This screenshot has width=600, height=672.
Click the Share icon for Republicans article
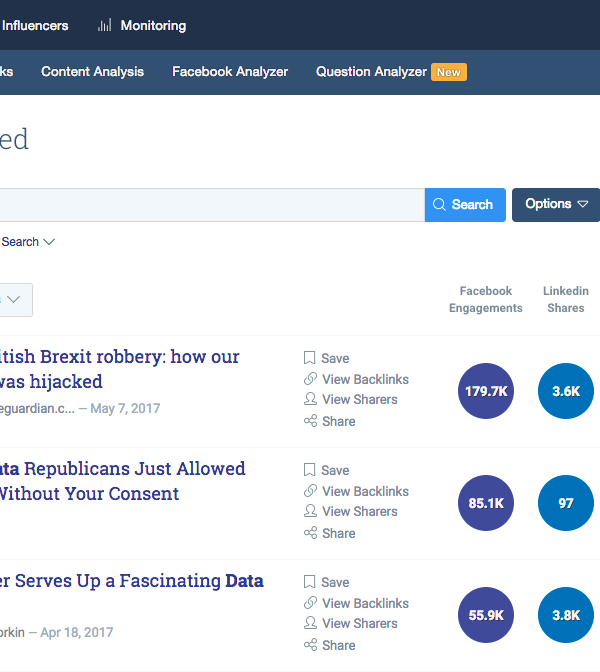tap(310, 533)
